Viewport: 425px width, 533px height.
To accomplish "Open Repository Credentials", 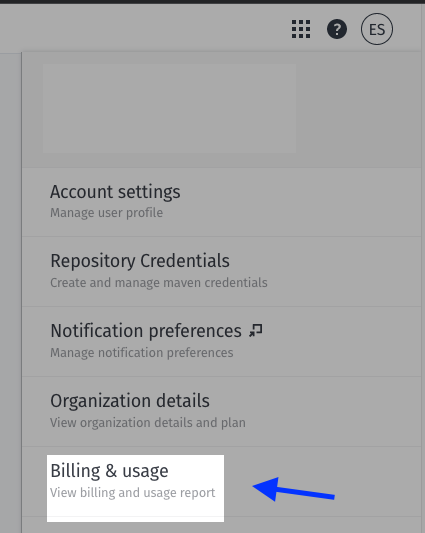I will [222, 272].
